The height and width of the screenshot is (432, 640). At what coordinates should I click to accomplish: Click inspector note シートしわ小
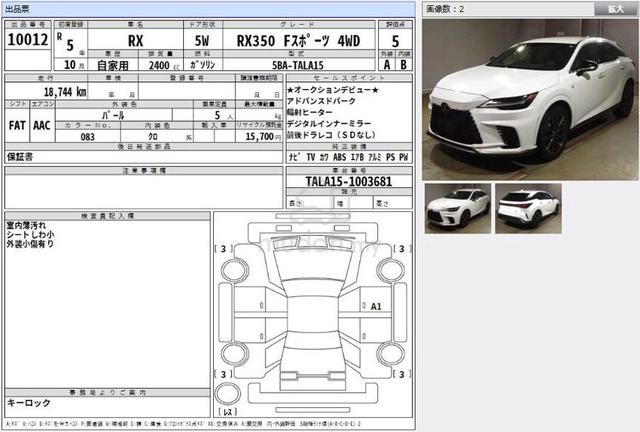click(30, 235)
